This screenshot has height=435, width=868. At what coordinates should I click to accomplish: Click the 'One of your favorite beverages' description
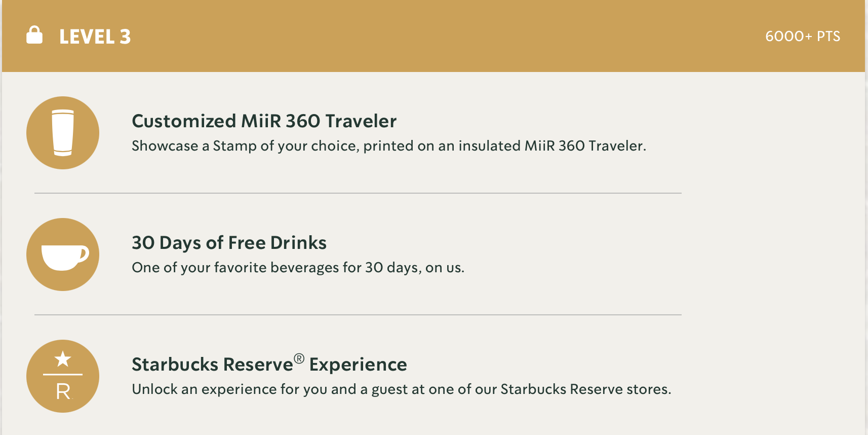coord(298,268)
